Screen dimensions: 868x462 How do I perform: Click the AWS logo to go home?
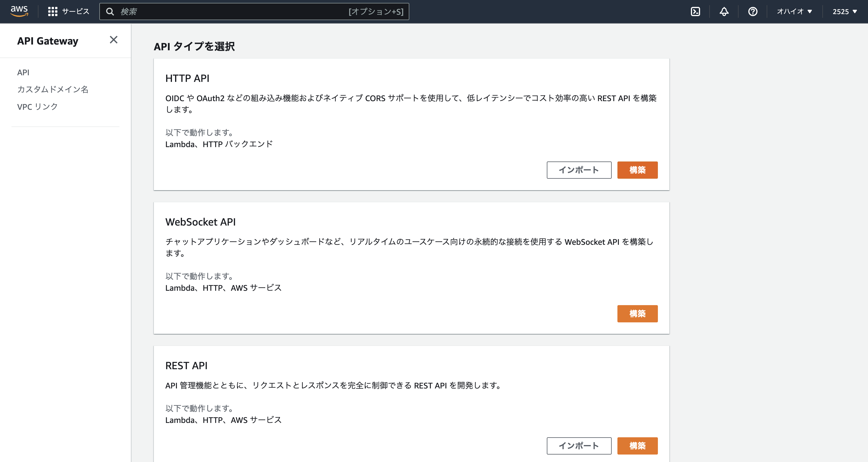coord(19,11)
